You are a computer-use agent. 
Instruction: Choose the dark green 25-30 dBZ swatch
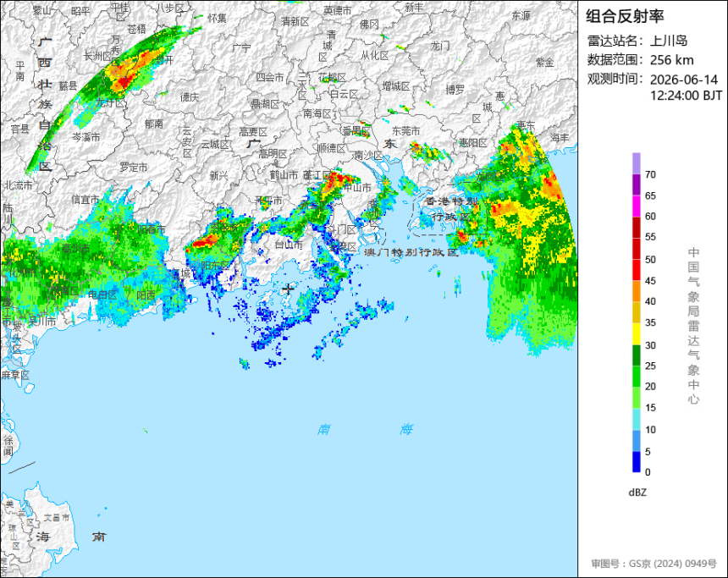pos(636,355)
